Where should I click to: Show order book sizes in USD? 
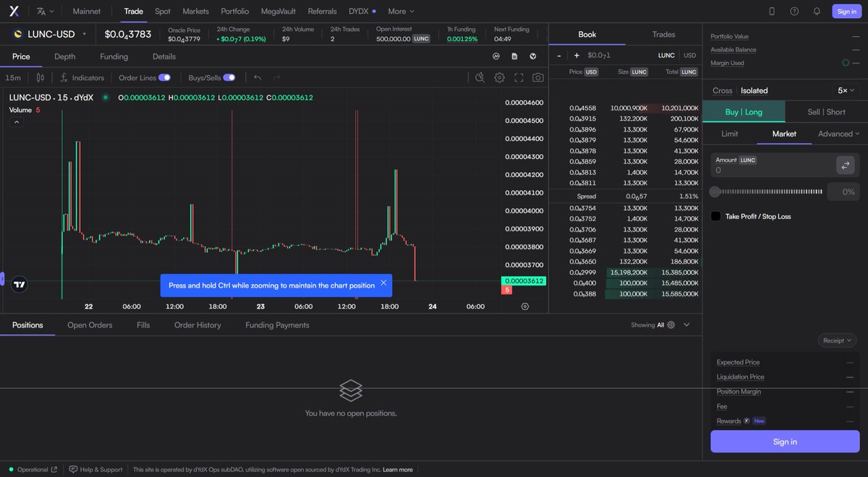click(x=690, y=55)
